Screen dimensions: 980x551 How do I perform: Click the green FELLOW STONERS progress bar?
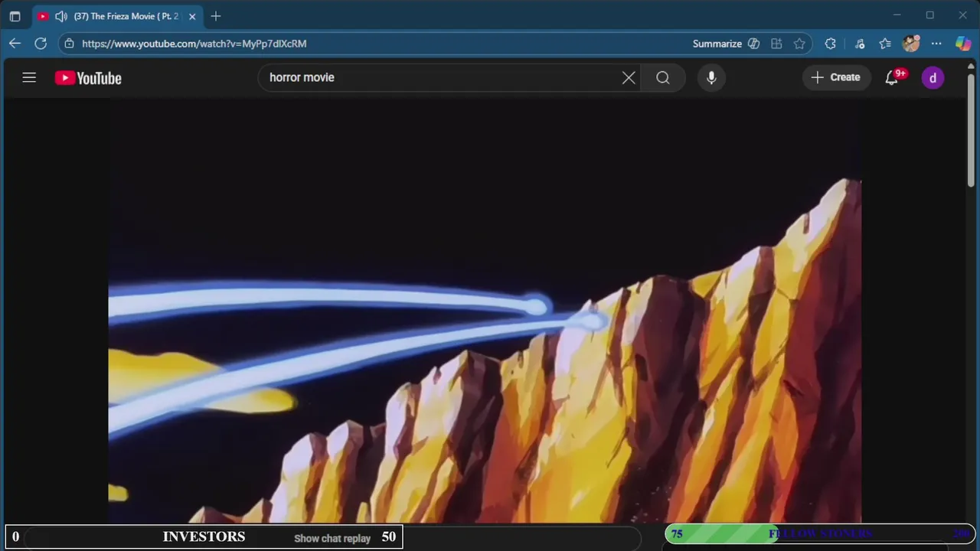pos(818,534)
